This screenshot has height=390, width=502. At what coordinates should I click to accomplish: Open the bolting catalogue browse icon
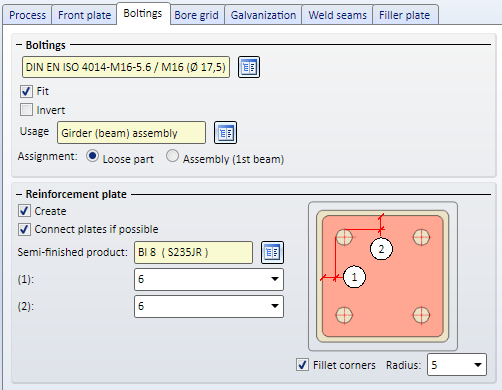coord(249,67)
